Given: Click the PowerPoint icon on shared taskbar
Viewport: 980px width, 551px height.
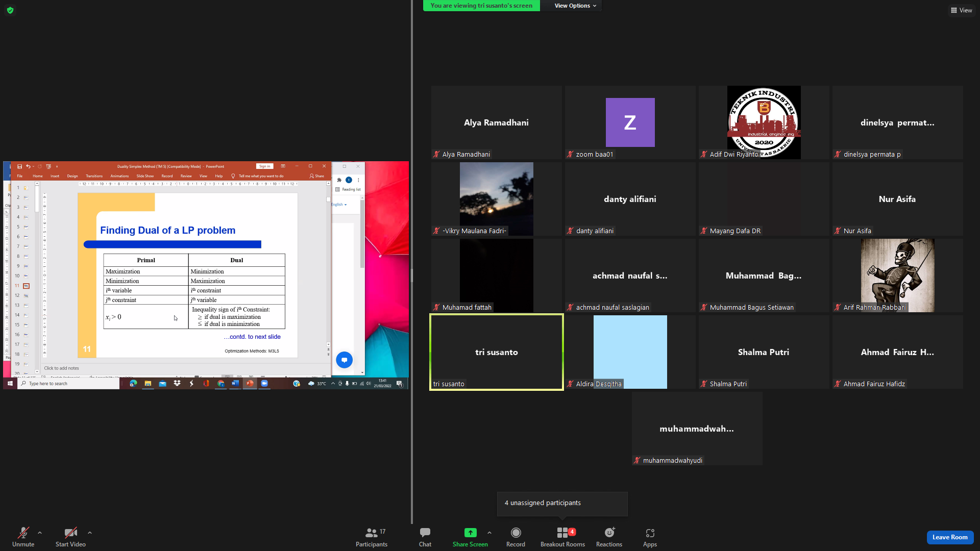Looking at the screenshot, I should click(250, 383).
